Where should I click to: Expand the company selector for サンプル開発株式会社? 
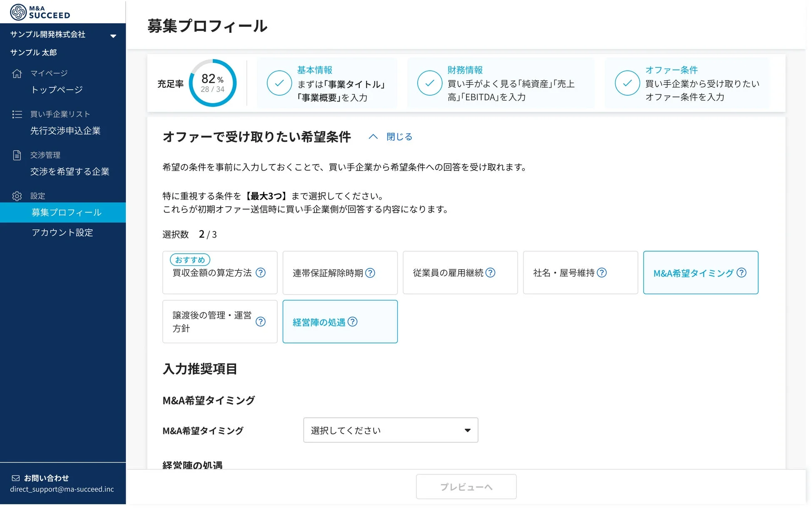coord(113,36)
